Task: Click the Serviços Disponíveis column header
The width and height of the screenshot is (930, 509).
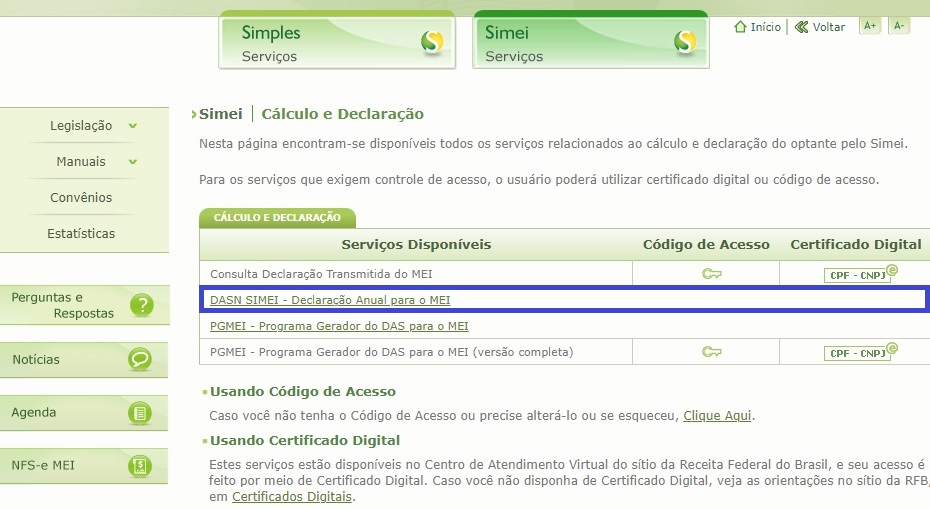Action: (416, 244)
